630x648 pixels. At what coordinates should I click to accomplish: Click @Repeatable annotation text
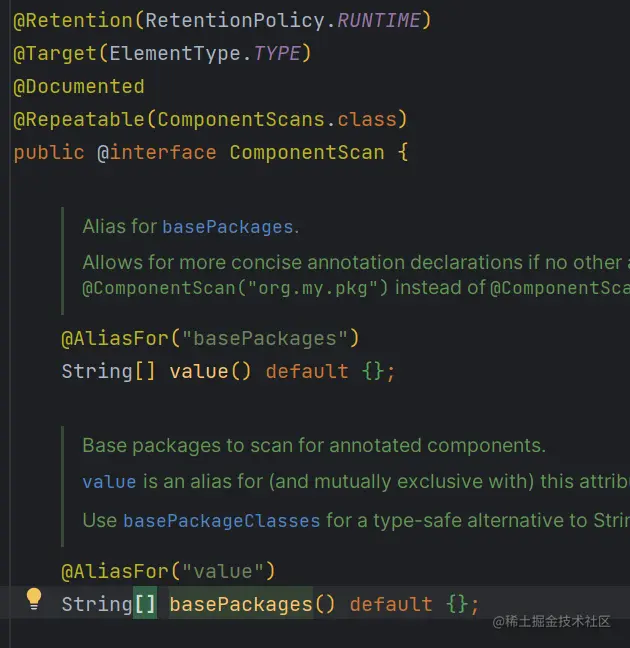[x=79, y=120]
